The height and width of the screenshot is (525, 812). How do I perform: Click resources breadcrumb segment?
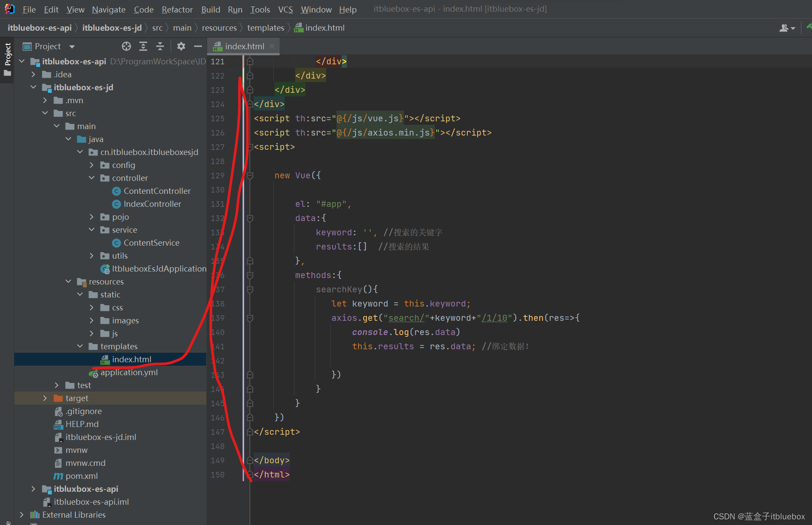(x=219, y=28)
